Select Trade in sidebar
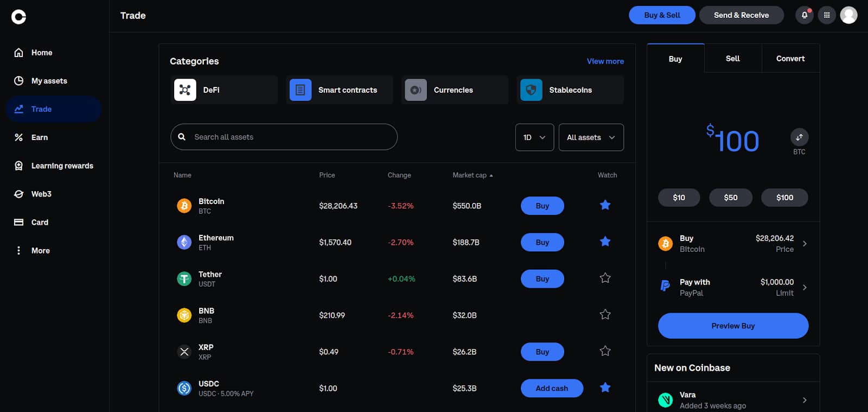This screenshot has width=868, height=412. point(54,109)
